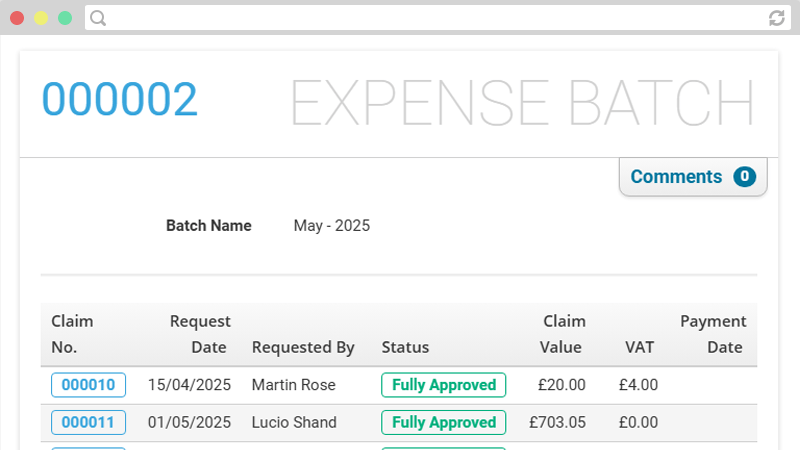The height and width of the screenshot is (450, 800).
Task: Click the request date 01/05/2025
Action: tap(189, 422)
